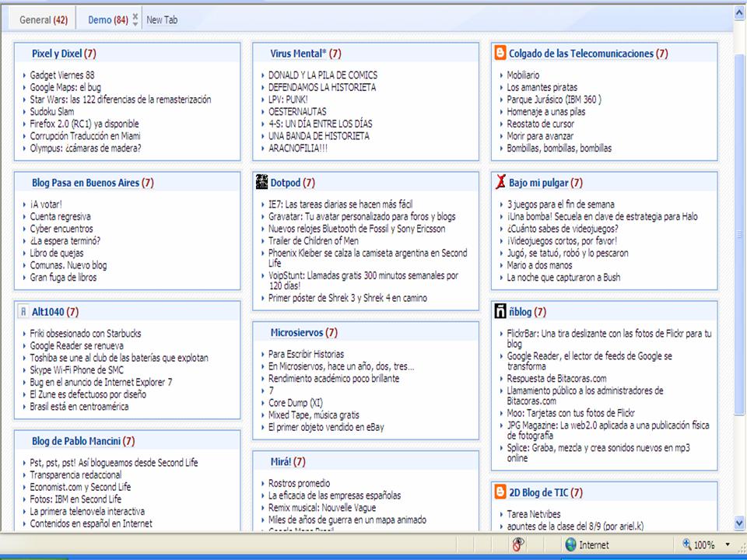Screen dimensions: 747x560
Task: Open 'Primer póster de Shrek 3' post
Action: (x=348, y=298)
